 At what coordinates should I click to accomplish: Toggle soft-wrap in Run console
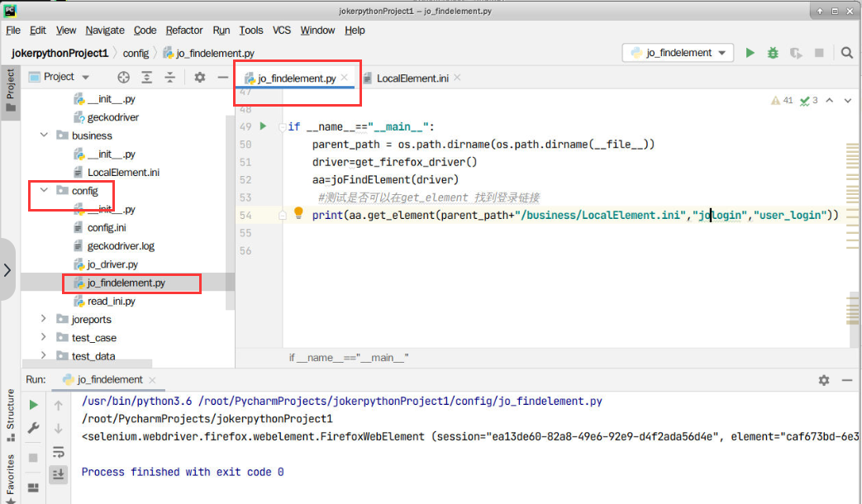coord(59,452)
